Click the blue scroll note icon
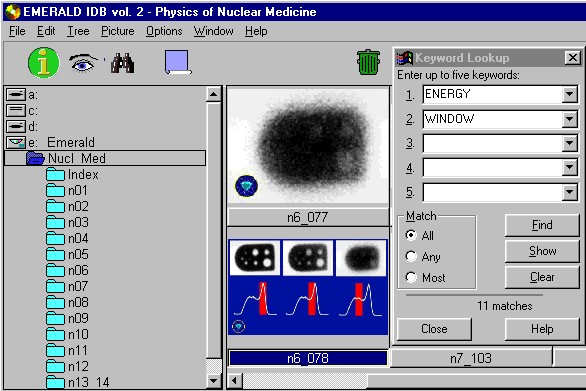The width and height of the screenshot is (586, 391). [178, 62]
